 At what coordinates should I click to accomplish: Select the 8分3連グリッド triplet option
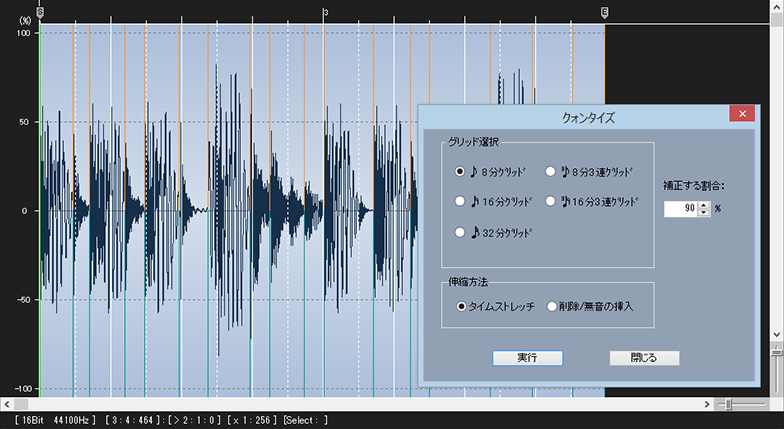550,171
